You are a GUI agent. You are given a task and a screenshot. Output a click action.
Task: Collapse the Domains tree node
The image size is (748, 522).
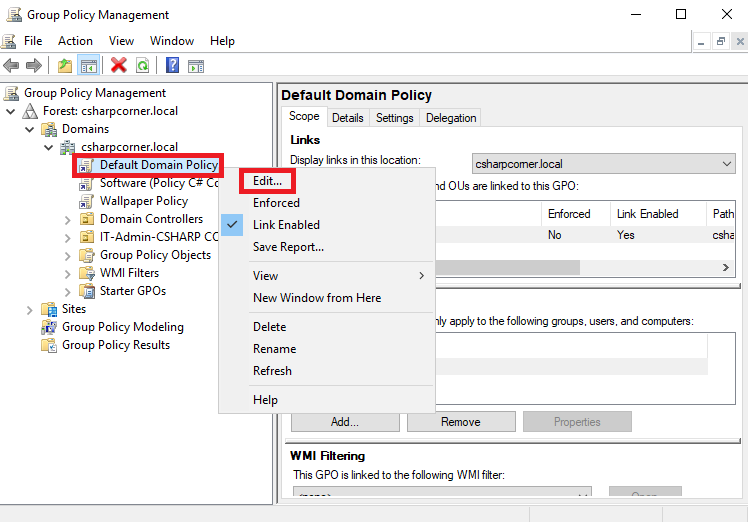tap(30, 129)
